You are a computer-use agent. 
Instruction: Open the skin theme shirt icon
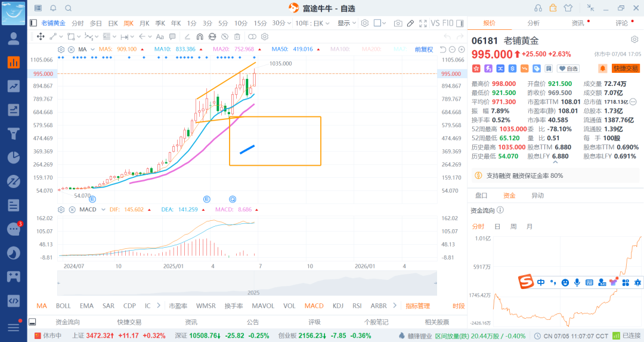coord(568,8)
